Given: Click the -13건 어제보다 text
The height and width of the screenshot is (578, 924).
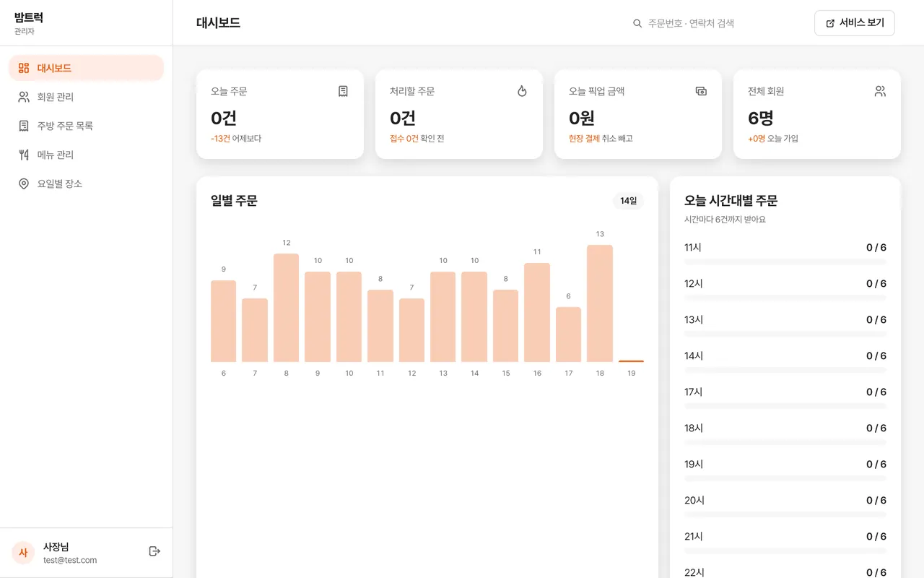Looking at the screenshot, I should (x=236, y=139).
